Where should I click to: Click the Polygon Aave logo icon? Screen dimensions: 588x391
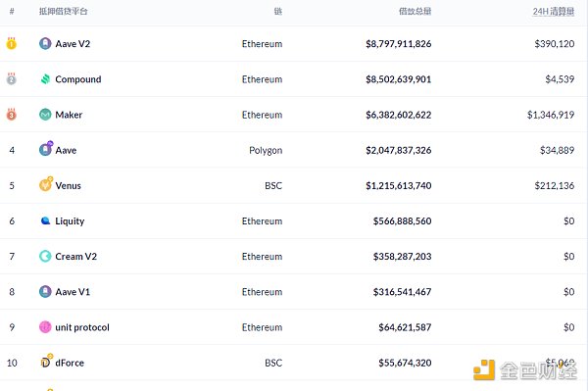coord(46,149)
